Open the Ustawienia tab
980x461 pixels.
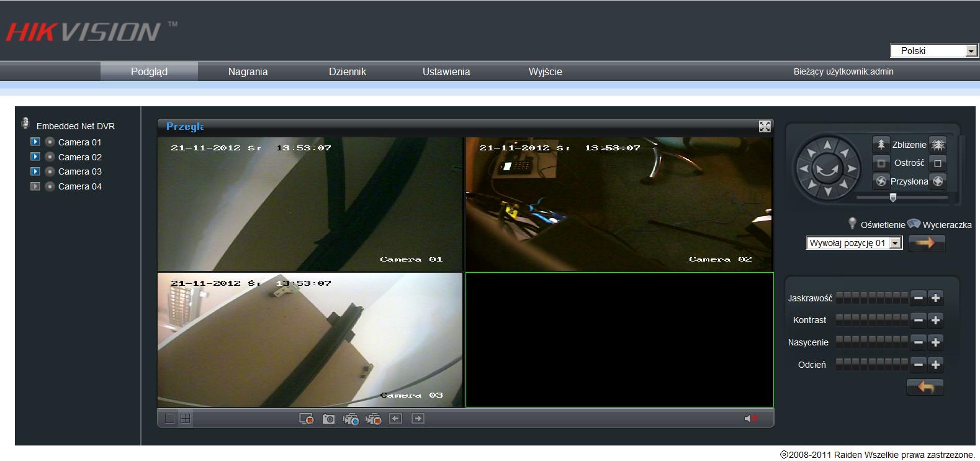coord(446,71)
